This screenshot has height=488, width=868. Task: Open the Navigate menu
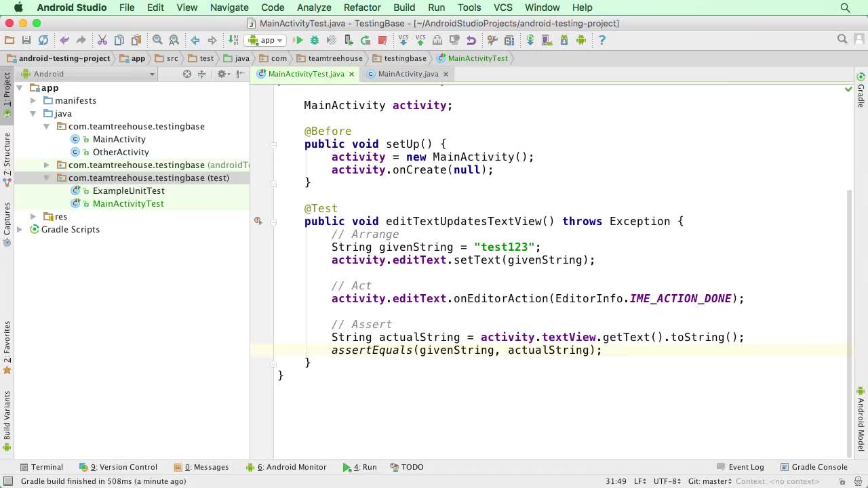point(229,7)
